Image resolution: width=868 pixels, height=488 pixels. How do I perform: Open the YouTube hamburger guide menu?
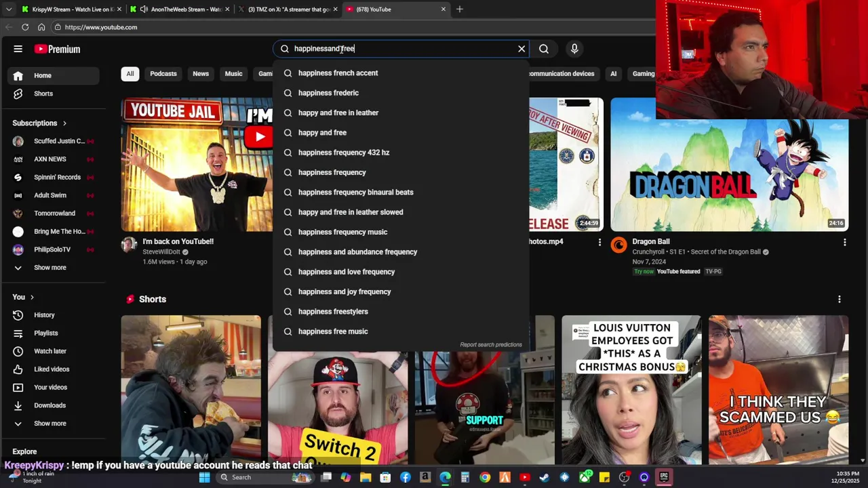coord(18,49)
